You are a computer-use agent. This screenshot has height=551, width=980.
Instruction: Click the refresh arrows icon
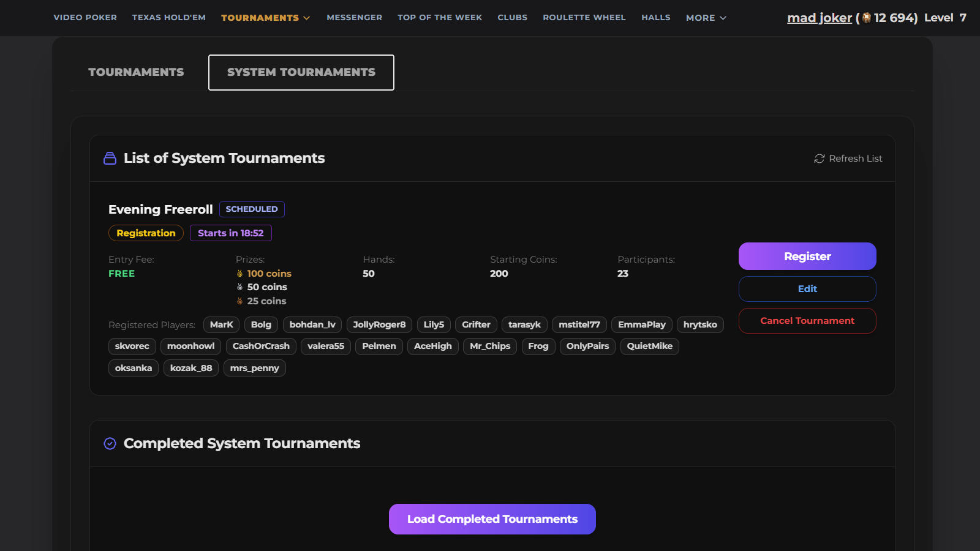tap(820, 159)
